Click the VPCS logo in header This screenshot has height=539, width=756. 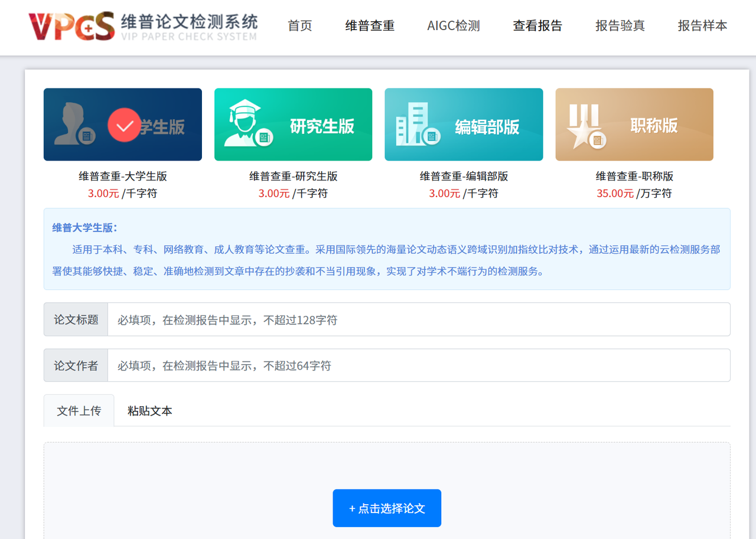pyautogui.click(x=143, y=27)
